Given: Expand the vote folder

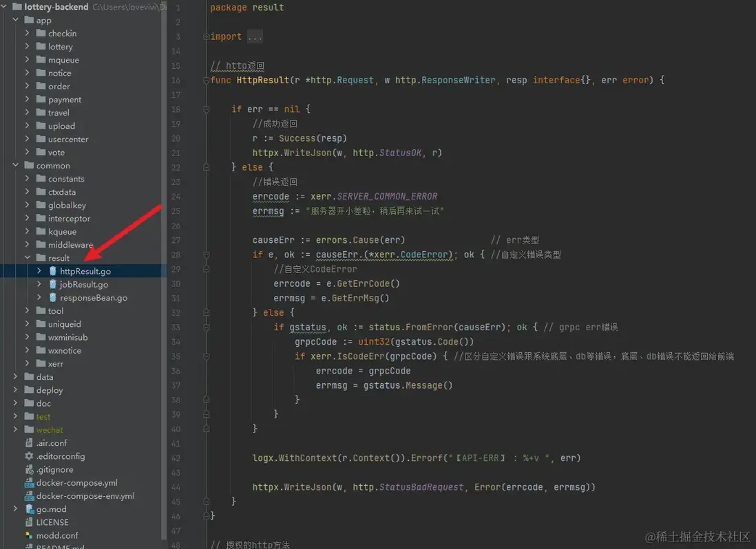Looking at the screenshot, I should [x=28, y=152].
